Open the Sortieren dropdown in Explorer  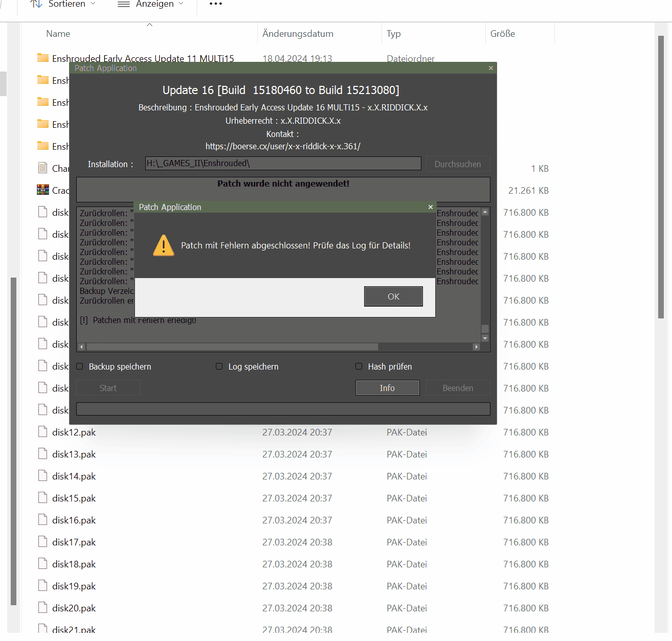click(62, 4)
